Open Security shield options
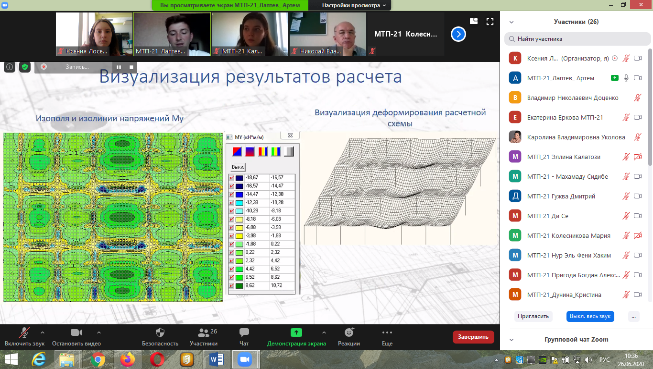This screenshot has height=369, width=653. coord(160,332)
